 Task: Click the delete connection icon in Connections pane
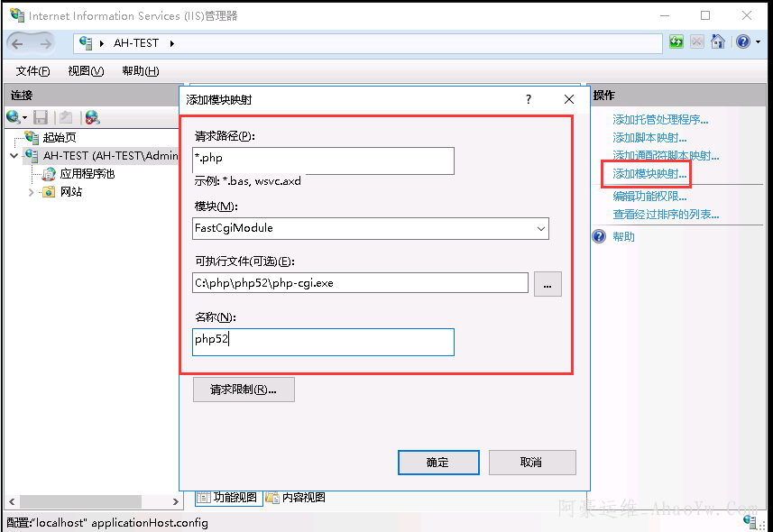point(92,117)
